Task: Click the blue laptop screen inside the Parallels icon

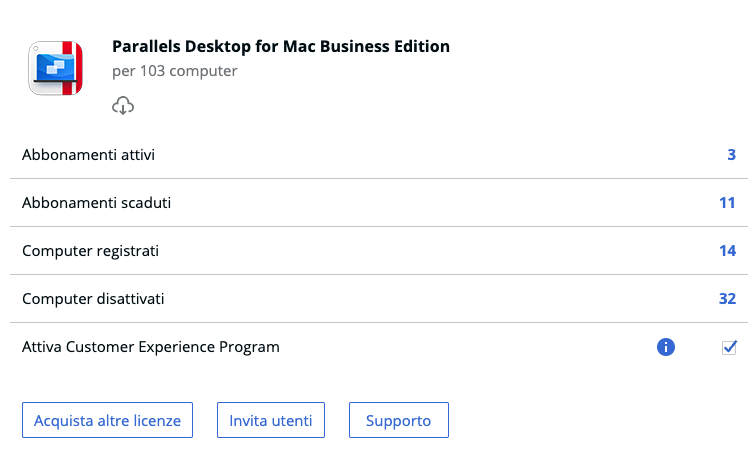Action: 55,67
